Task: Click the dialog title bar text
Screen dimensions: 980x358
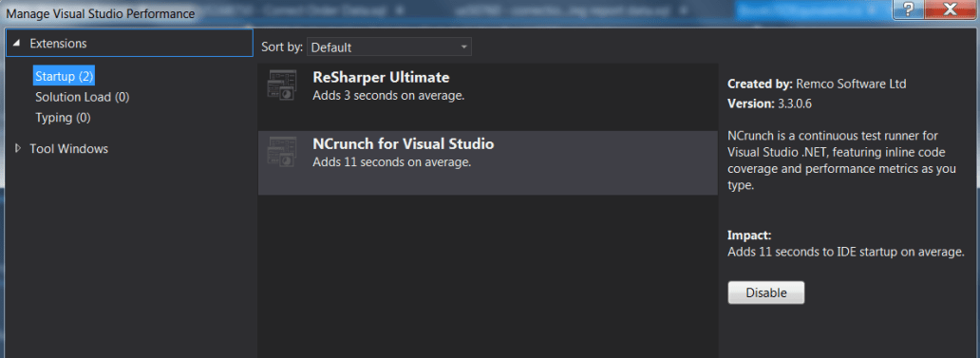Action: coord(100,12)
